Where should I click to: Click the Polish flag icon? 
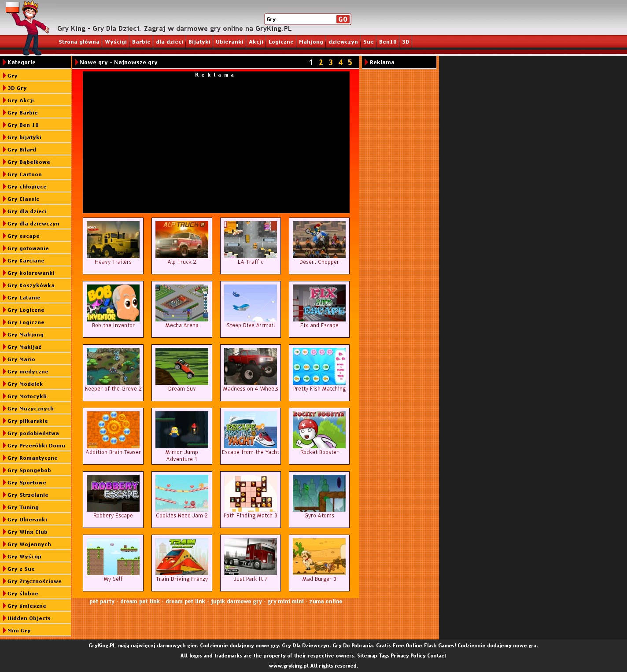pos(12,7)
